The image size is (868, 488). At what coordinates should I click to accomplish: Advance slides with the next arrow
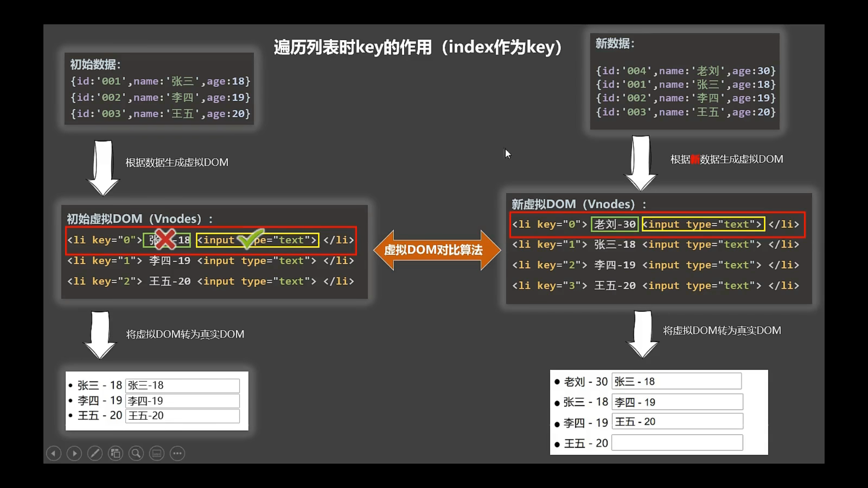click(x=74, y=453)
